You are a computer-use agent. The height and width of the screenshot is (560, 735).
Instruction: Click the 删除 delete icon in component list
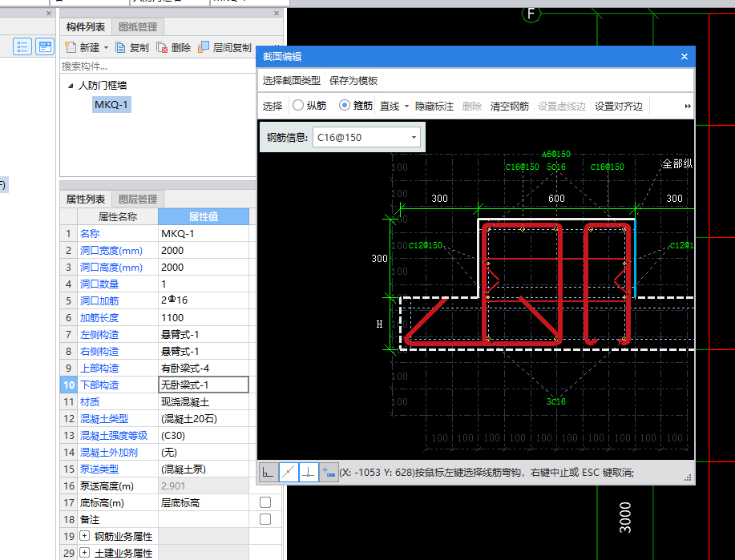coord(162,48)
